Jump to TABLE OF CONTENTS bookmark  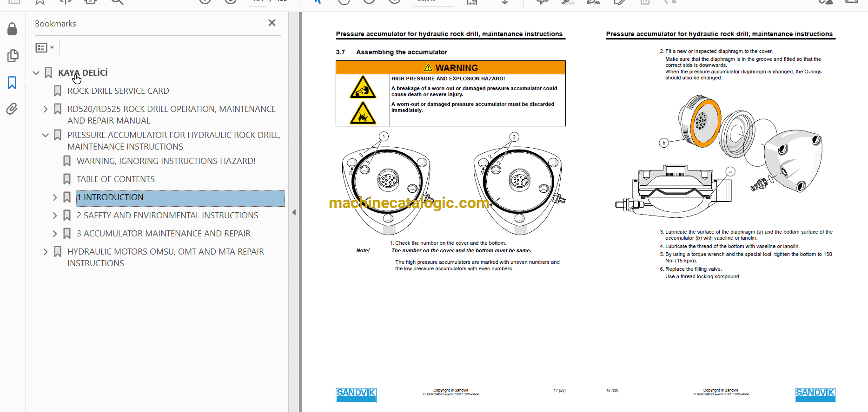(116, 179)
